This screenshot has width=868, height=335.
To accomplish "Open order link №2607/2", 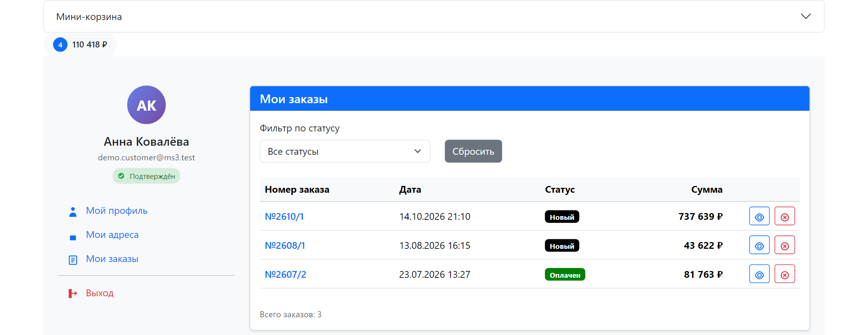I will click(x=286, y=275).
